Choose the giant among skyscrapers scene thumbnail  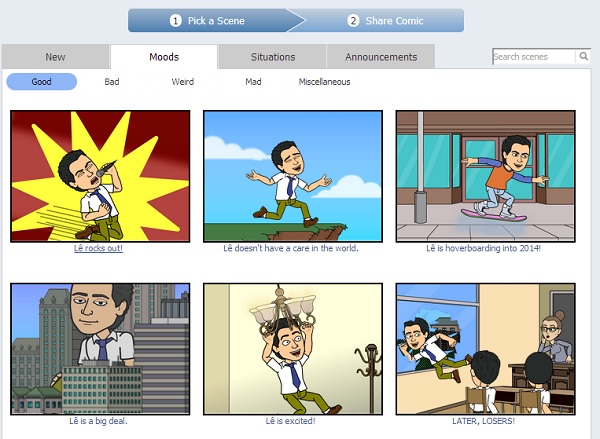100,349
